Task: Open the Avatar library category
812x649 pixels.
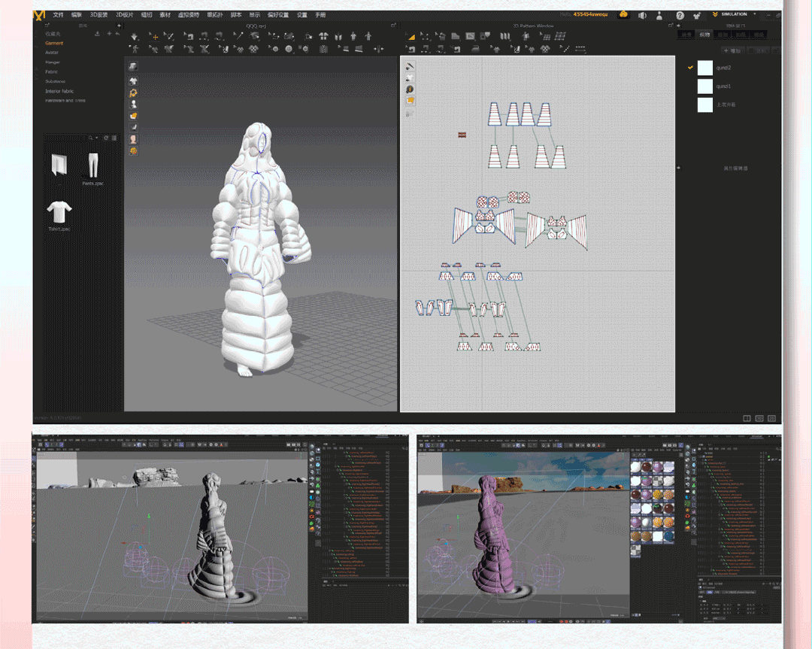Action: coord(52,53)
